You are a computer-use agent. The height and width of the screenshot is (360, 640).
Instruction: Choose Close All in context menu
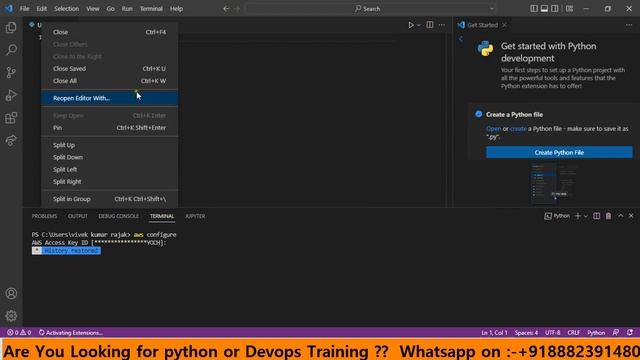click(x=109, y=81)
